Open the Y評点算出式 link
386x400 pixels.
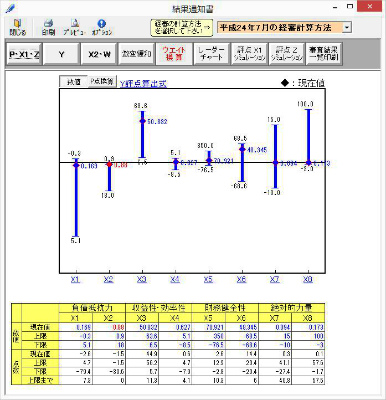click(143, 84)
